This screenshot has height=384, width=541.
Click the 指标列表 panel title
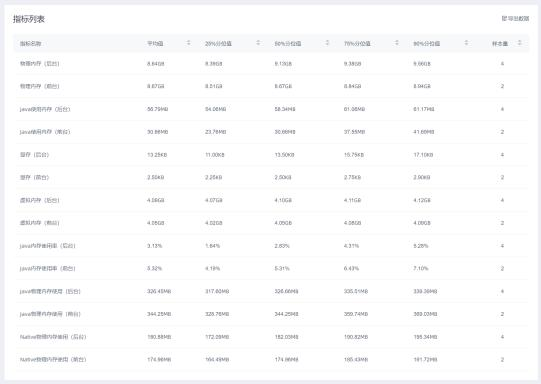click(x=29, y=19)
